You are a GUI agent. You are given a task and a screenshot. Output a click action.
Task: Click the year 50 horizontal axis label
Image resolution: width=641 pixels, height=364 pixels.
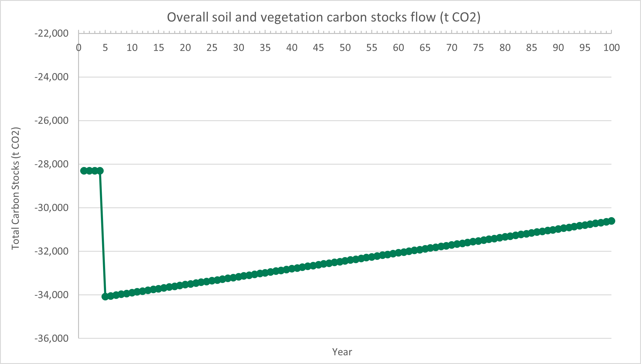[x=345, y=48]
